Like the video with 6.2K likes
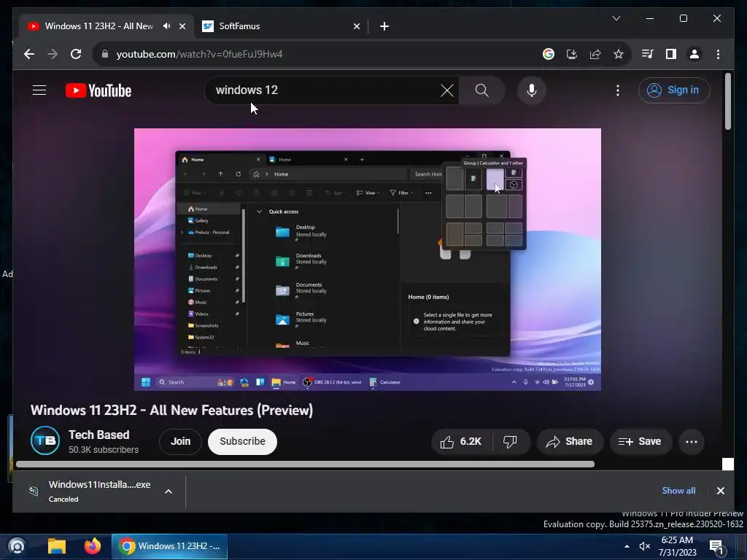Image resolution: width=747 pixels, height=560 pixels. pyautogui.click(x=461, y=442)
